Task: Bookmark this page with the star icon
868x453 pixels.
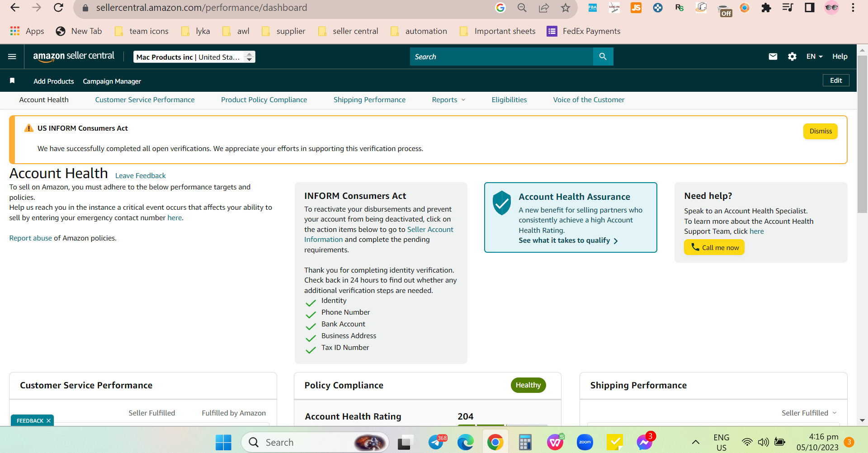Action: [x=566, y=8]
